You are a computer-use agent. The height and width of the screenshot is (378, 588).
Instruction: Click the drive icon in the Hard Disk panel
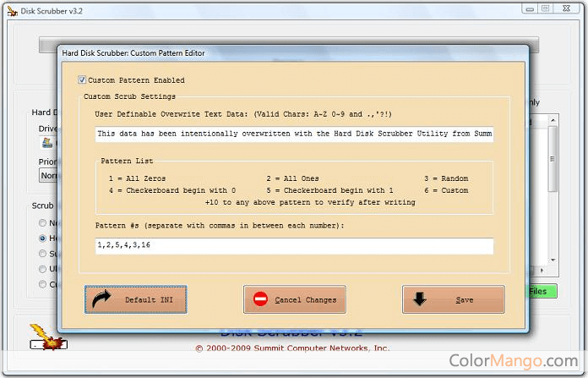click(47, 143)
